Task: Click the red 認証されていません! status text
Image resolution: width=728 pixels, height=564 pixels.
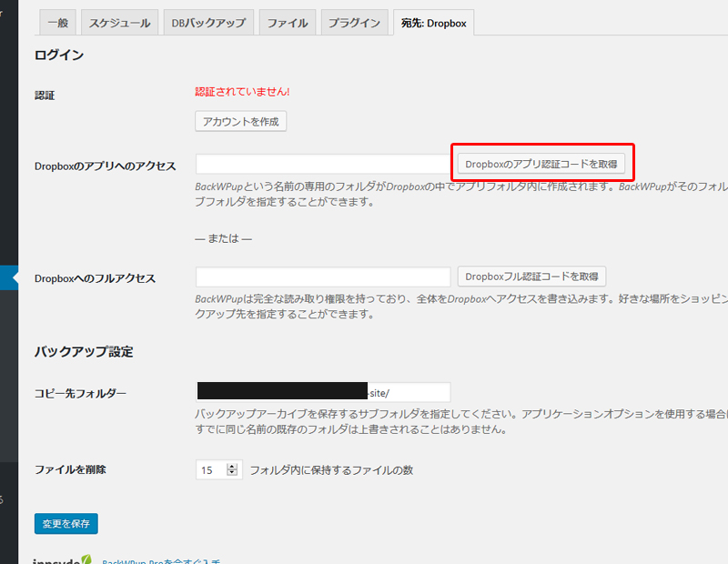Action: coord(242,92)
